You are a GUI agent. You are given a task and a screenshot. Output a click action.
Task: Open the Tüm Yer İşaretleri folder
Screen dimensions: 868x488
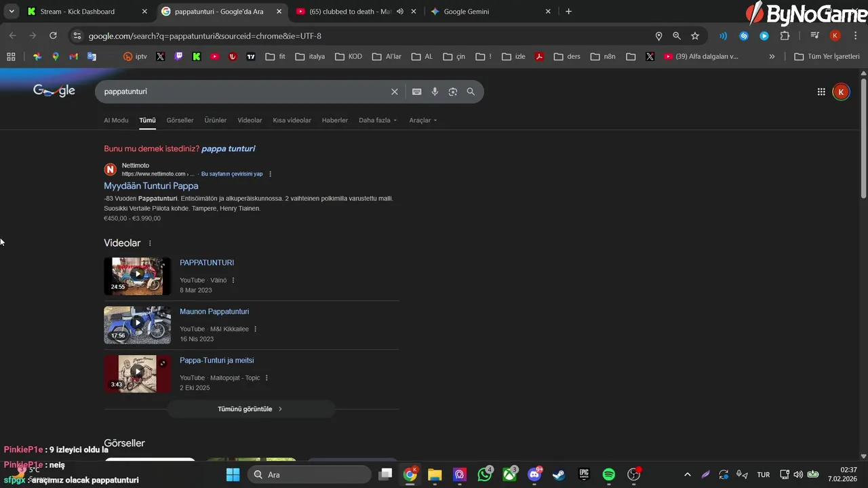point(827,57)
